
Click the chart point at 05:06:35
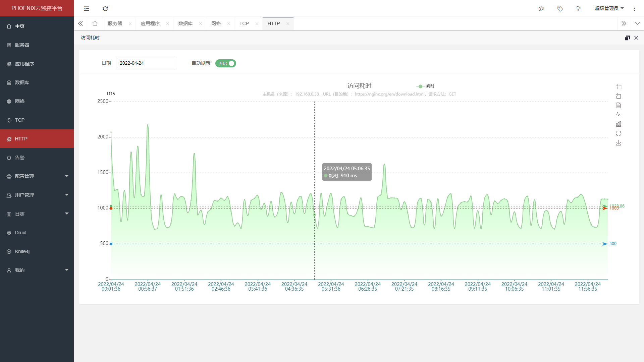[314, 215]
